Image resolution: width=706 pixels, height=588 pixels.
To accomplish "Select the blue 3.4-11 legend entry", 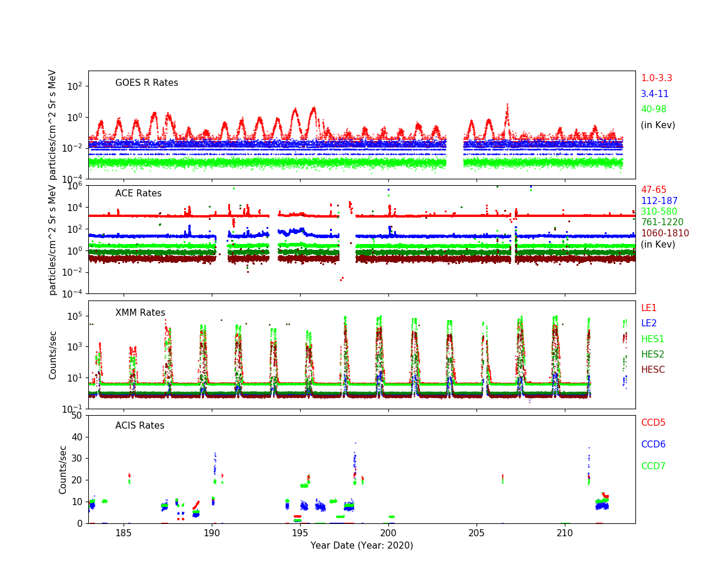I will coord(654,94).
